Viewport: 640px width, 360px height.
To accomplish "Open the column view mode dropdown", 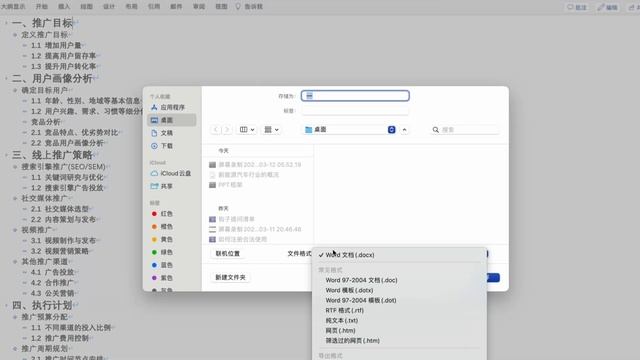I will point(247,130).
